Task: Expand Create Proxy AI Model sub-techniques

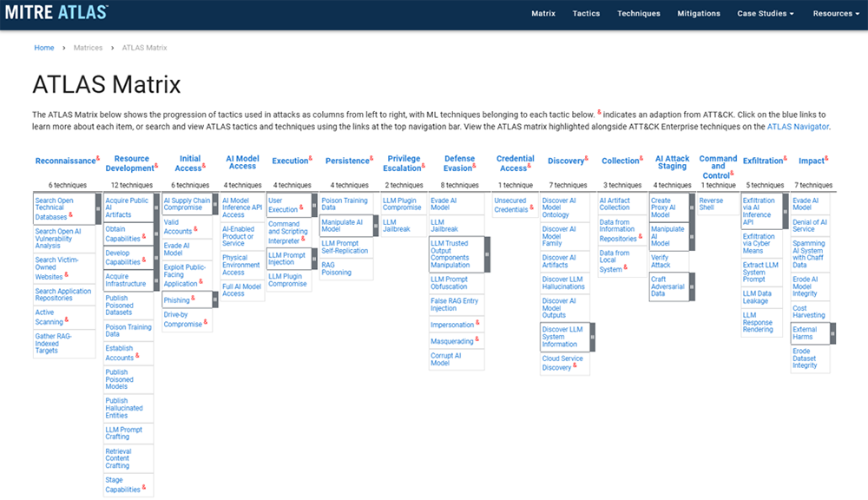Action: tap(692, 207)
